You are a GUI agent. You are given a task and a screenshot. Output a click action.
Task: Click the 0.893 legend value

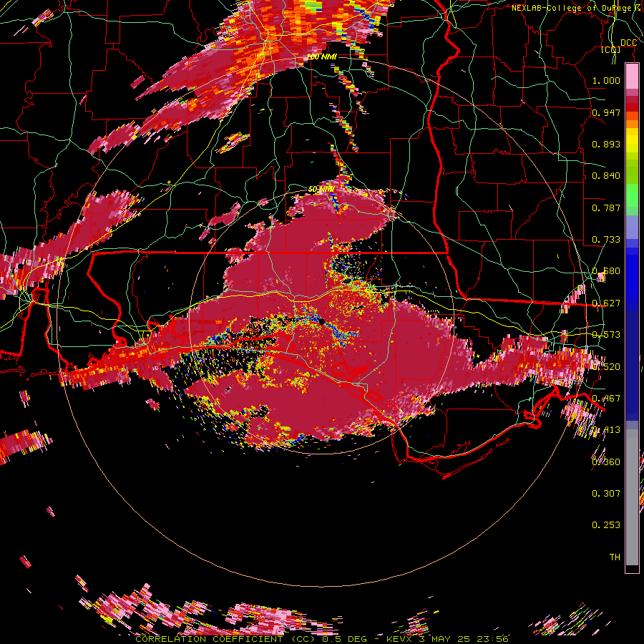606,144
